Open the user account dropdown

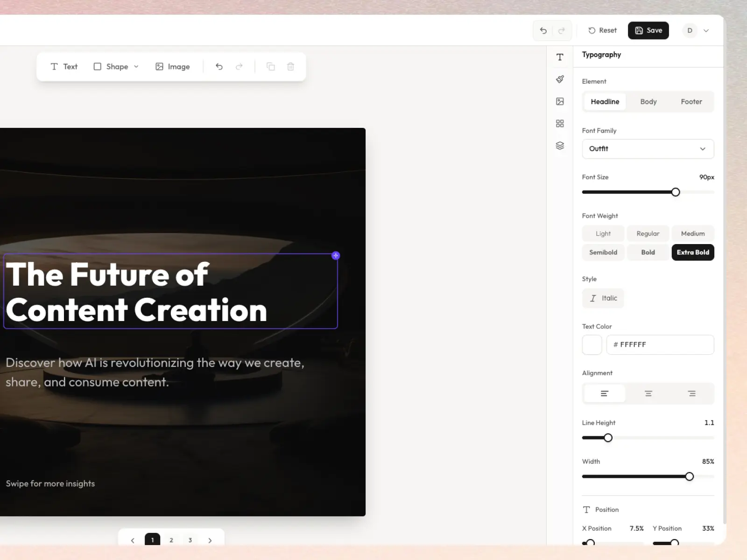pyautogui.click(x=698, y=30)
